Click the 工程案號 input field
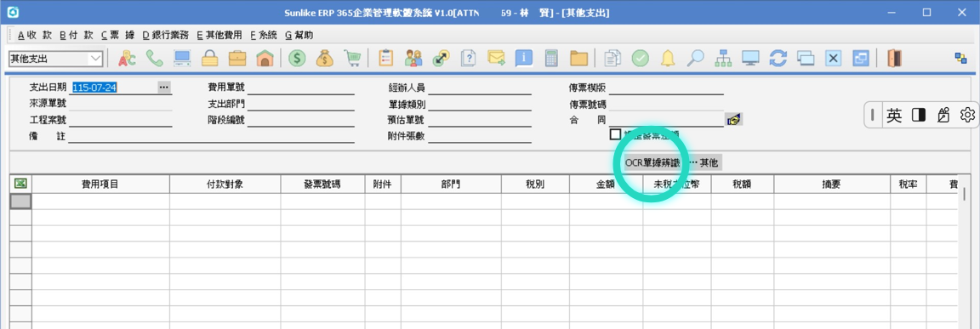The height and width of the screenshot is (329, 980). (120, 120)
